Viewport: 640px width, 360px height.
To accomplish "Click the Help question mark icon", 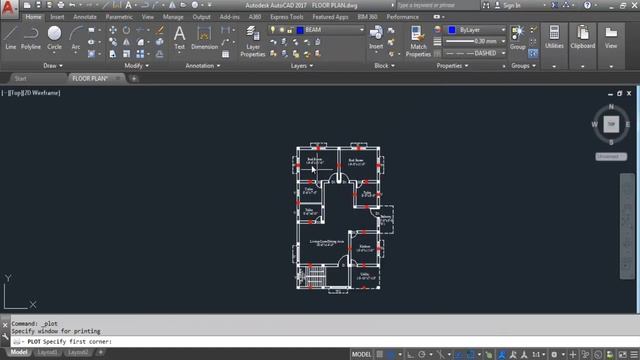I will tap(587, 5).
